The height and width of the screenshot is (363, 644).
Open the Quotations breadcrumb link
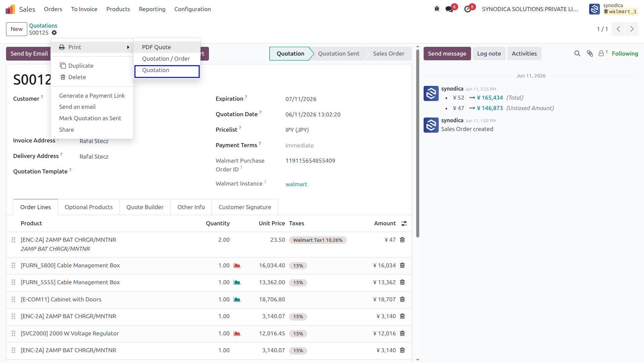[x=43, y=26]
